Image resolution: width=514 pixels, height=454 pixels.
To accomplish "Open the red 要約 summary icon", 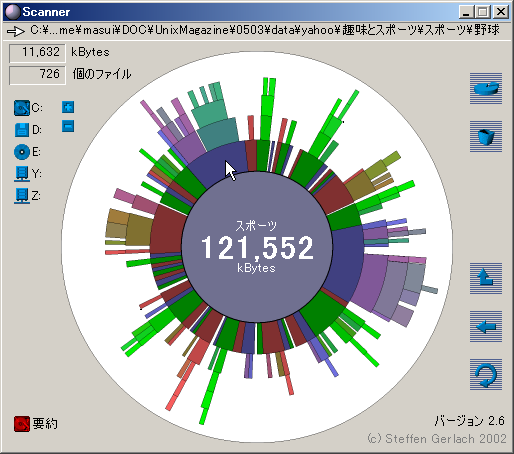I will pyautogui.click(x=22, y=424).
